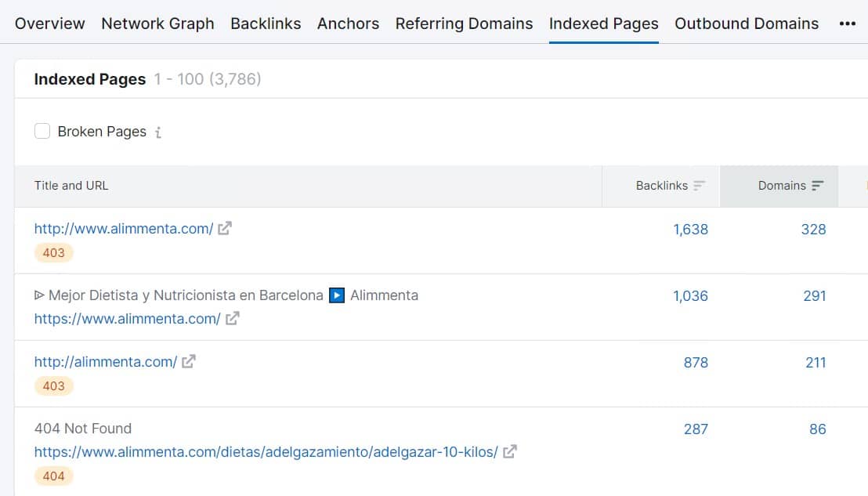Viewport: 868px width, 496px height.
Task: Switch to the Overview tab
Action: point(50,24)
